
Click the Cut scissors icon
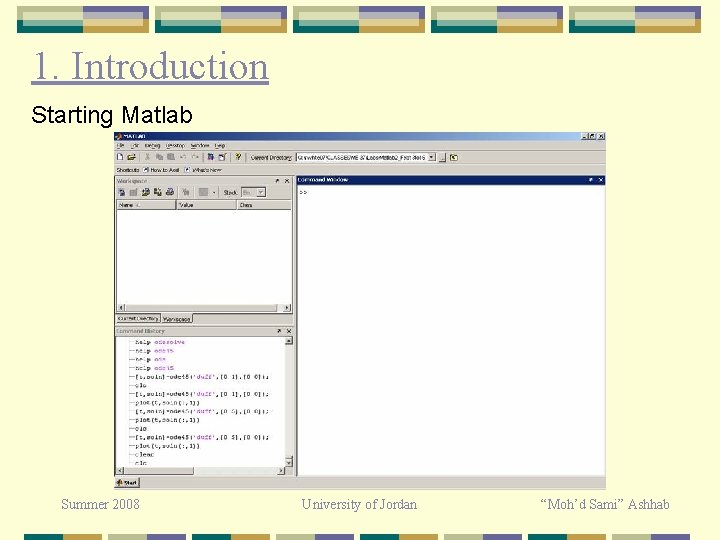click(x=148, y=157)
